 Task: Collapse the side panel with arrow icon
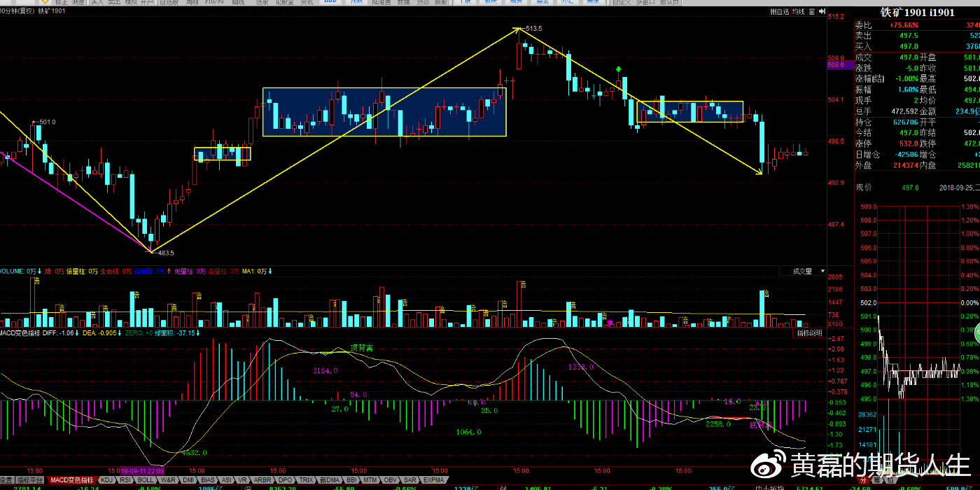pyautogui.click(x=821, y=12)
